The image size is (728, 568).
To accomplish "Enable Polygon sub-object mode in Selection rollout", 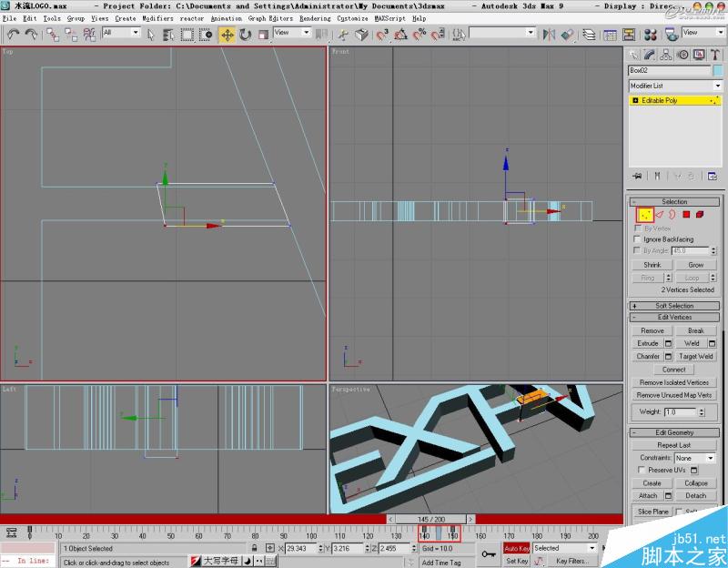I will 684,214.
